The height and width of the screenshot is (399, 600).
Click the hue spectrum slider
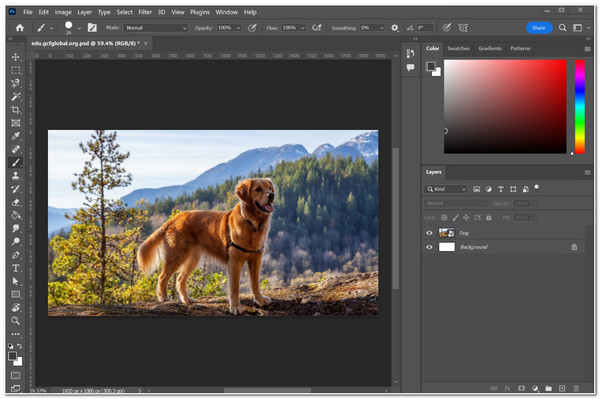(580, 107)
